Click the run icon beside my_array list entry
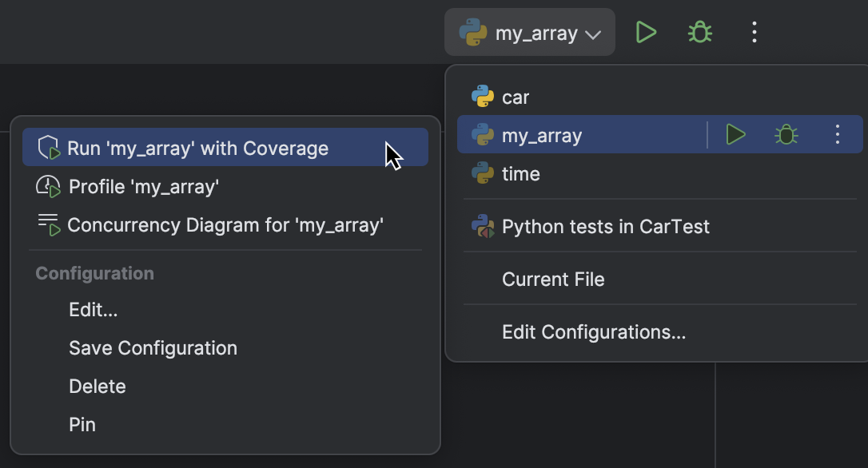Viewport: 868px width, 468px height. pos(735,134)
